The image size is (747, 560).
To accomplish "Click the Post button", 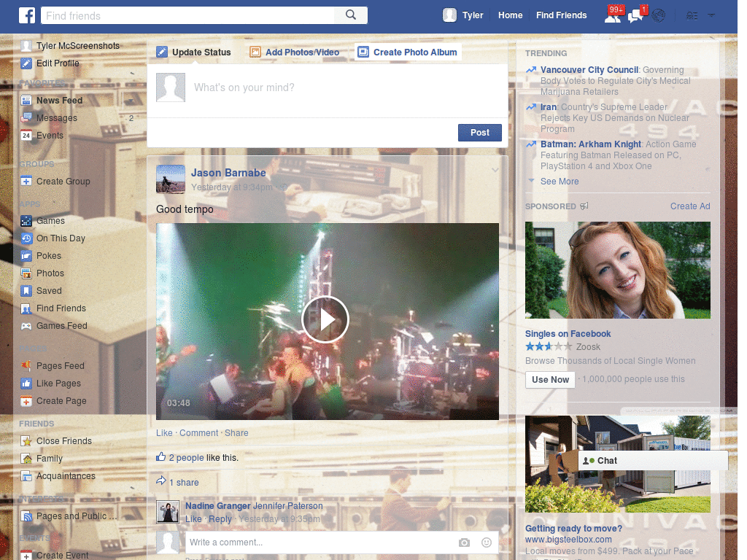I will coord(480,133).
